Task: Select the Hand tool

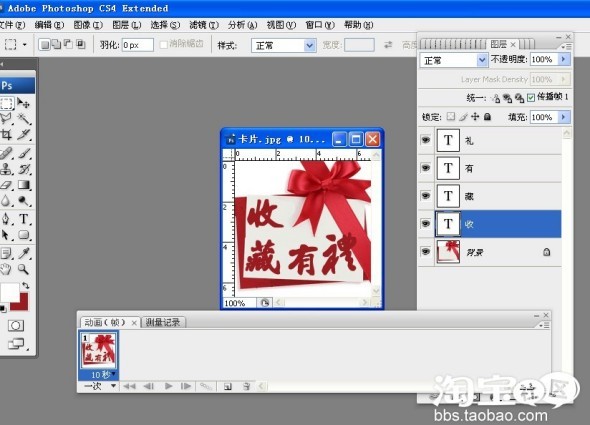Action: pos(6,269)
